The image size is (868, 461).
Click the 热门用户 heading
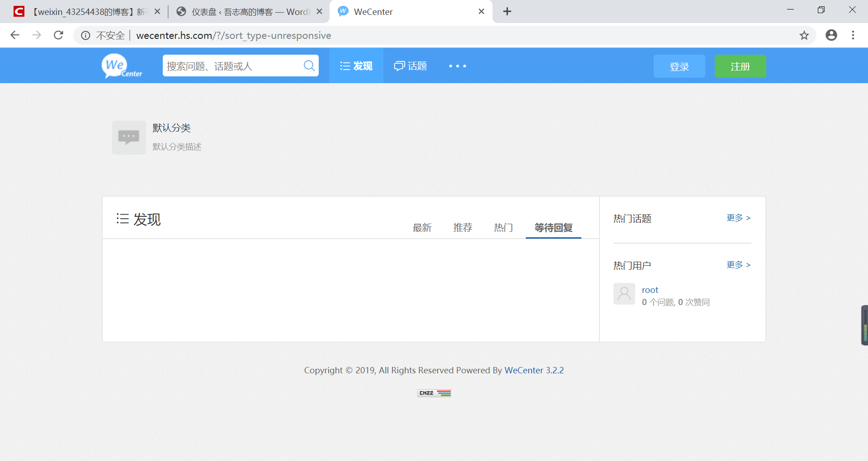click(632, 266)
